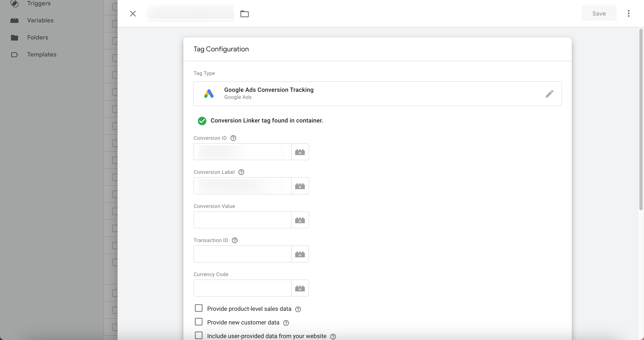The width and height of the screenshot is (644, 340).
Task: Click the pencil icon to edit tag type
Action: (549, 94)
